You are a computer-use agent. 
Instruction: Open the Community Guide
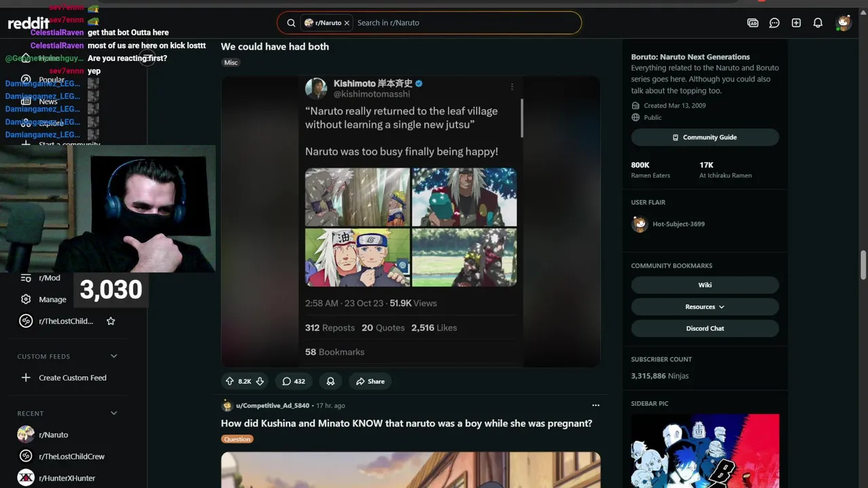[x=705, y=137]
